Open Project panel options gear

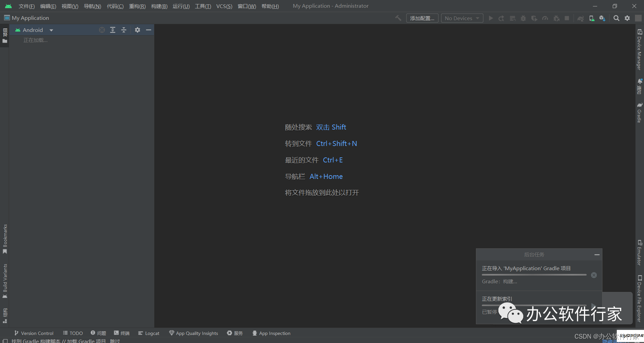click(x=138, y=30)
